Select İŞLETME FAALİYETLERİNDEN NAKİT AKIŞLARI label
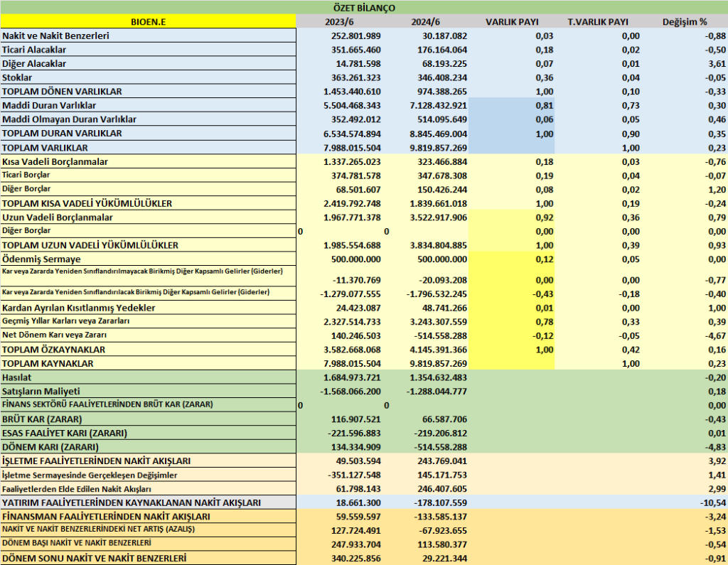728x565 pixels. tap(148, 461)
